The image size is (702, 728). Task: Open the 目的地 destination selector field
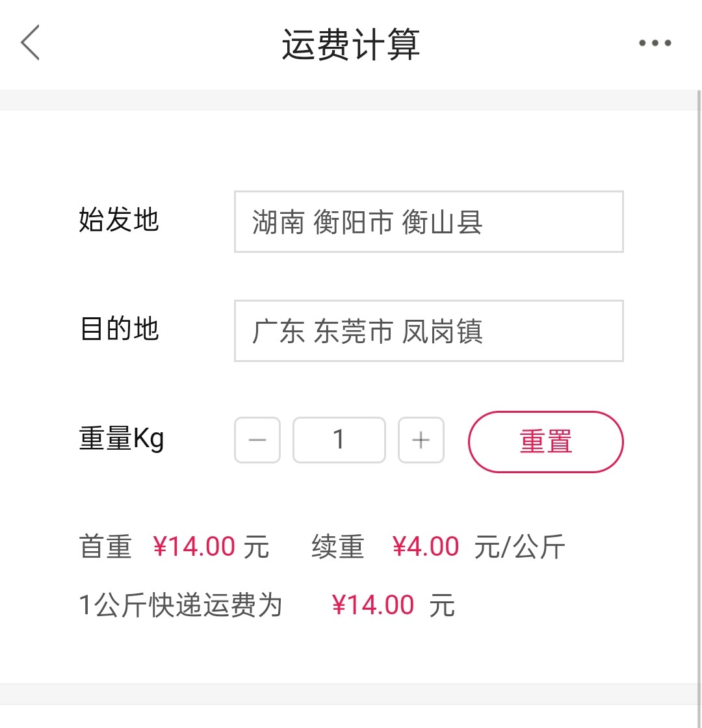tap(428, 331)
